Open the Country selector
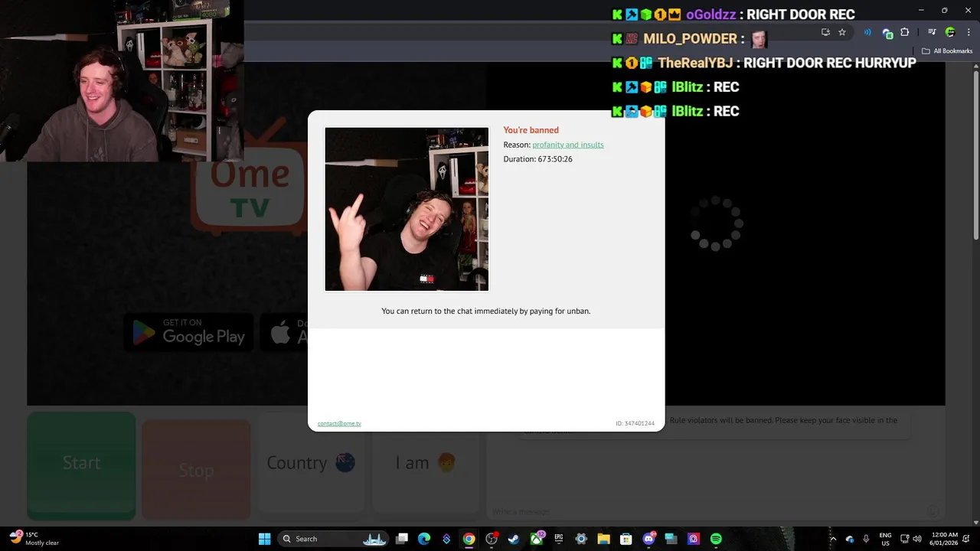Viewport: 980px width, 551px height. click(x=311, y=463)
